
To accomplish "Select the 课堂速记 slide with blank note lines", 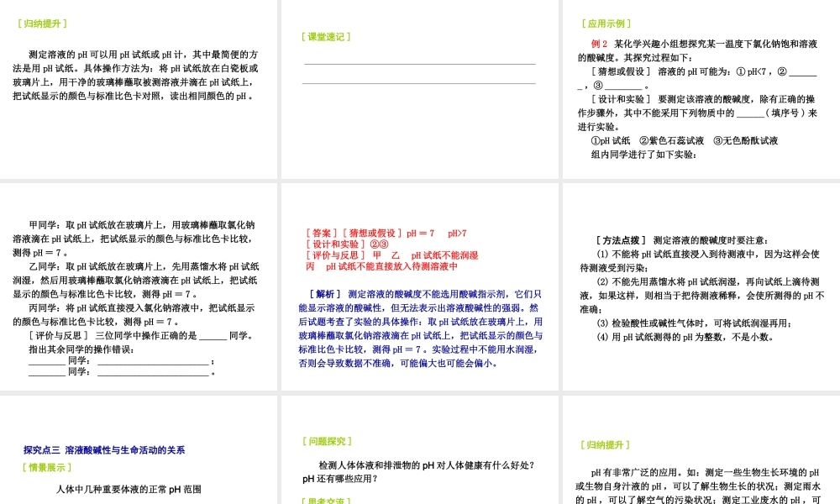I will [x=419, y=89].
